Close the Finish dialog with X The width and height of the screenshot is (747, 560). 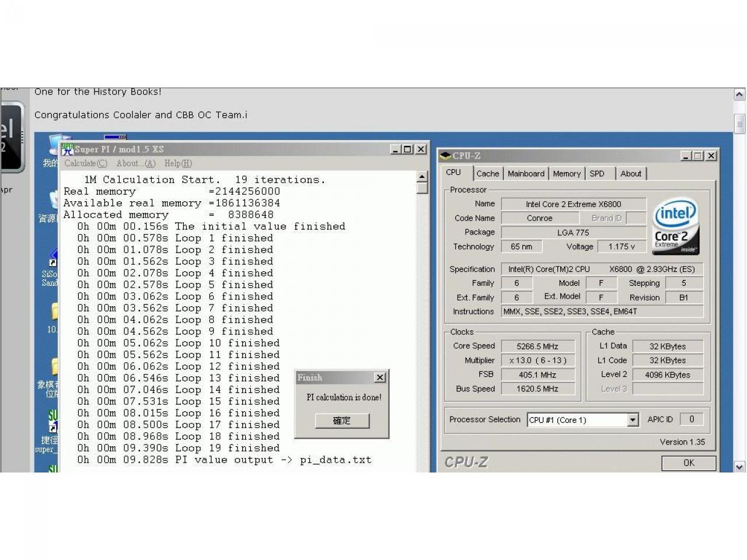pos(380,377)
